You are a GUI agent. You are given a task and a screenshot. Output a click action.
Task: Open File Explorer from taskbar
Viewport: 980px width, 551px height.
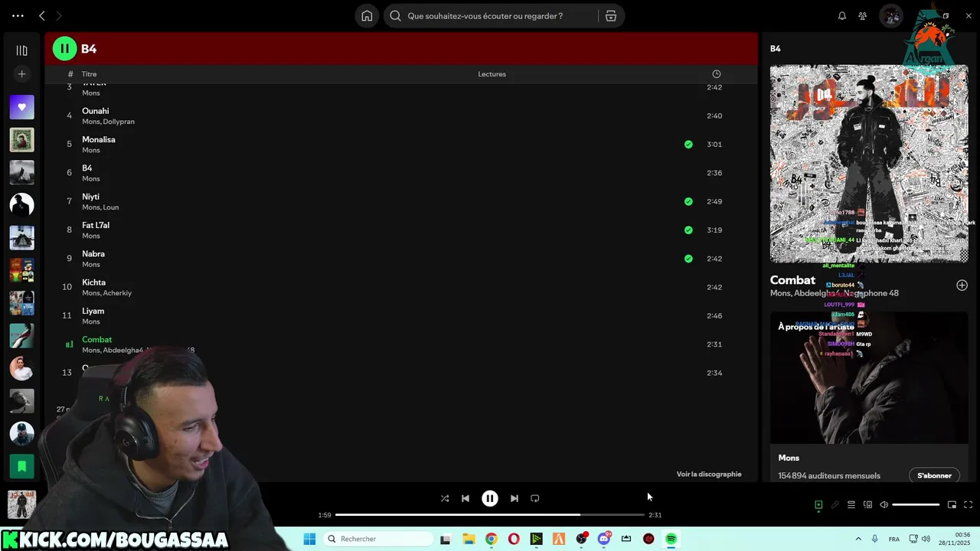tap(469, 539)
